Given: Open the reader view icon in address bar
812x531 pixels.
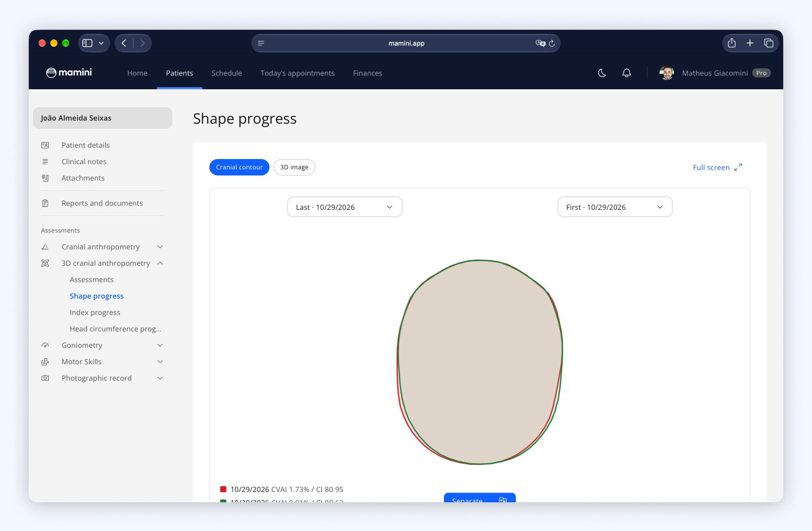Looking at the screenshot, I should 261,43.
